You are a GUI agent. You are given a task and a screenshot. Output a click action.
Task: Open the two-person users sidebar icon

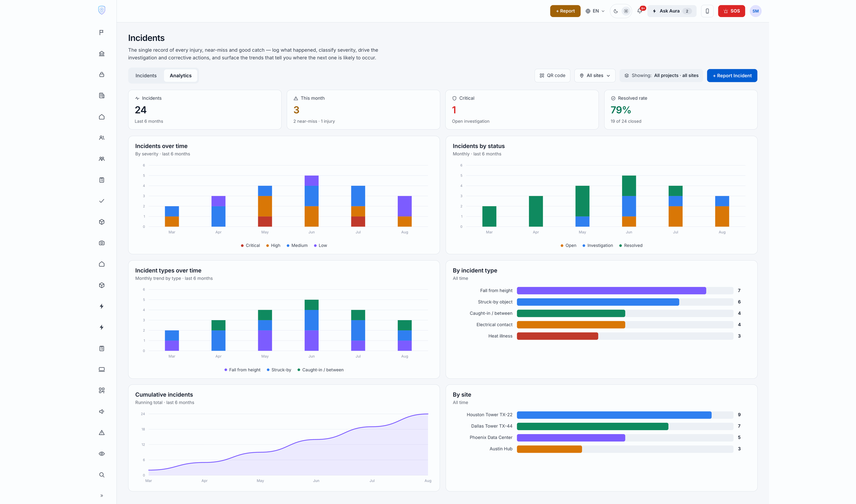point(102,138)
